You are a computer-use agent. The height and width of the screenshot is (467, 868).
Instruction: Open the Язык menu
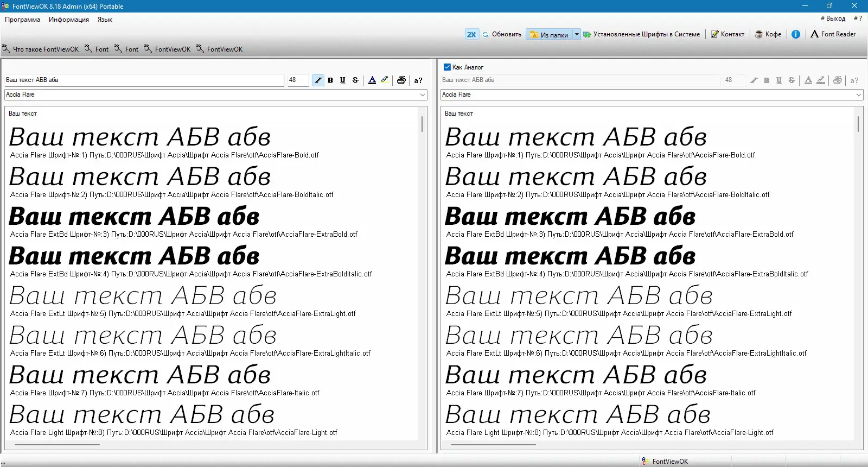(x=105, y=20)
